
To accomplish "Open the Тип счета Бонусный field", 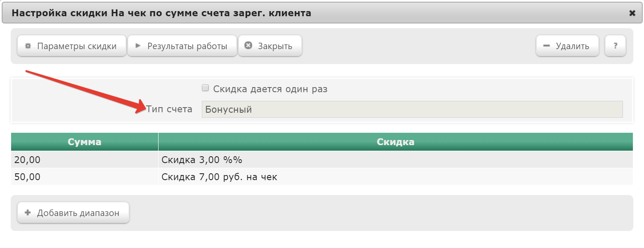I will pos(412,109).
